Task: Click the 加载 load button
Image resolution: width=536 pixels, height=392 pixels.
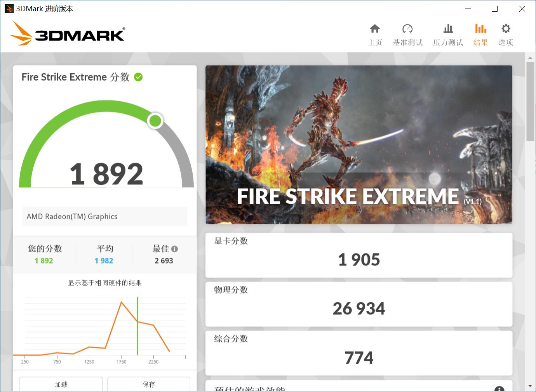Action: [61, 385]
